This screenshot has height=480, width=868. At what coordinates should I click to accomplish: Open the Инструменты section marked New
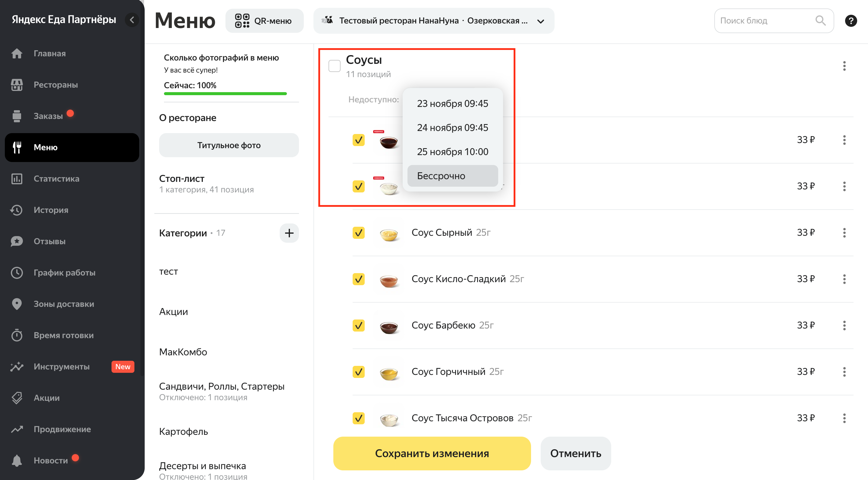[72, 366]
